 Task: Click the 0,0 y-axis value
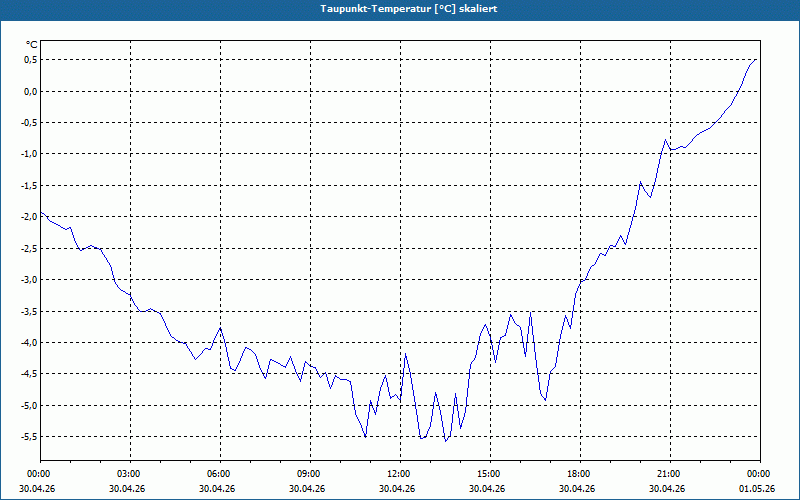click(x=32, y=91)
